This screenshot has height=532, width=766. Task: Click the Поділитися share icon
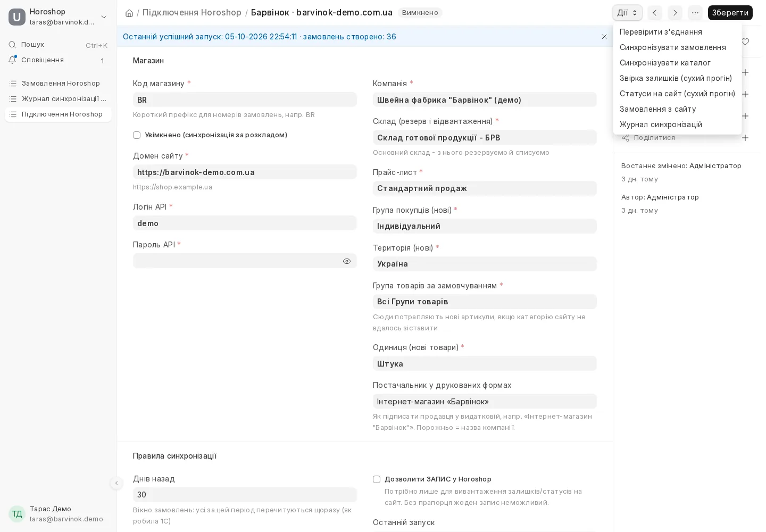tap(626, 138)
